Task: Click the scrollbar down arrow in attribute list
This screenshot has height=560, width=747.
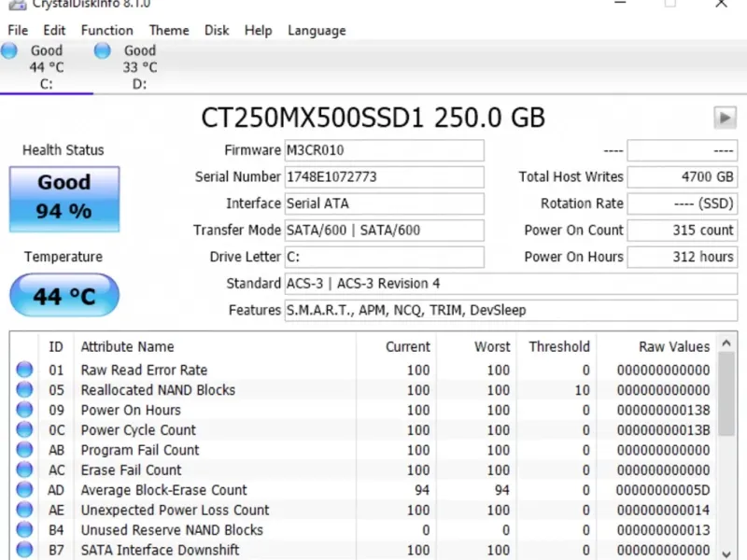Action: [726, 553]
